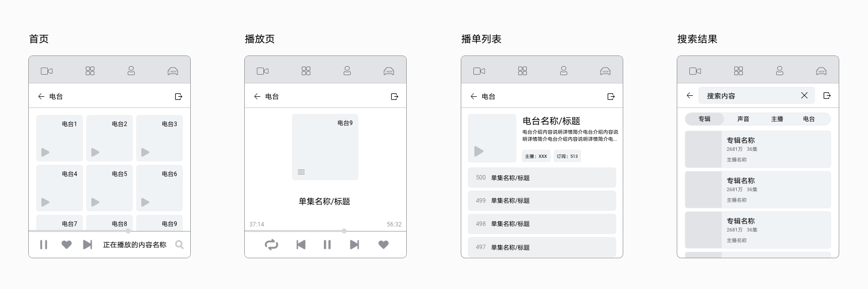Clear the search field with X
Screen dimensions: 868x289
804,95
